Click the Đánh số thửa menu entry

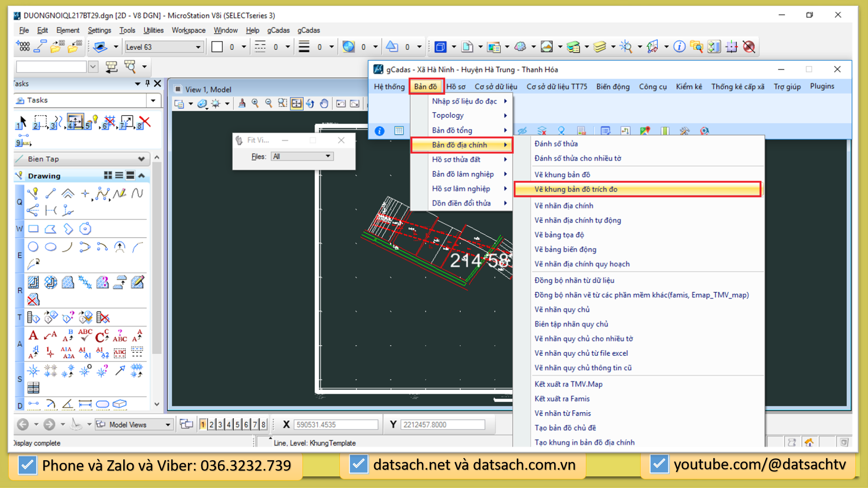point(556,144)
